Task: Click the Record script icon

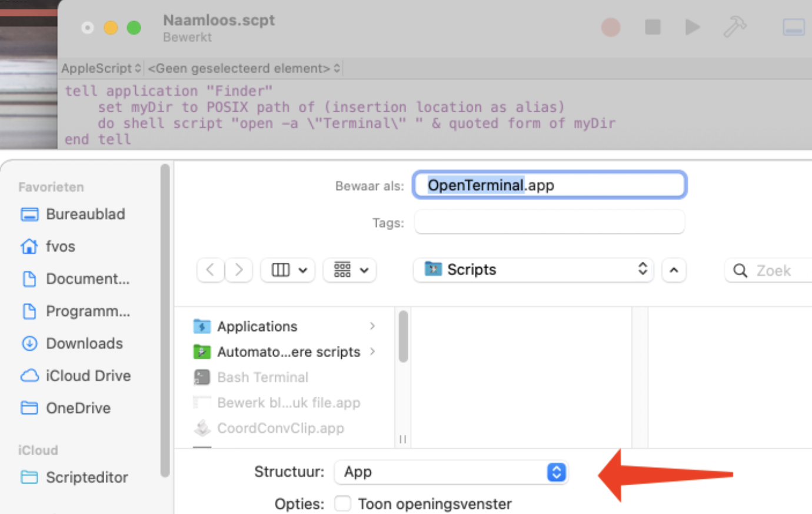Action: click(x=611, y=26)
